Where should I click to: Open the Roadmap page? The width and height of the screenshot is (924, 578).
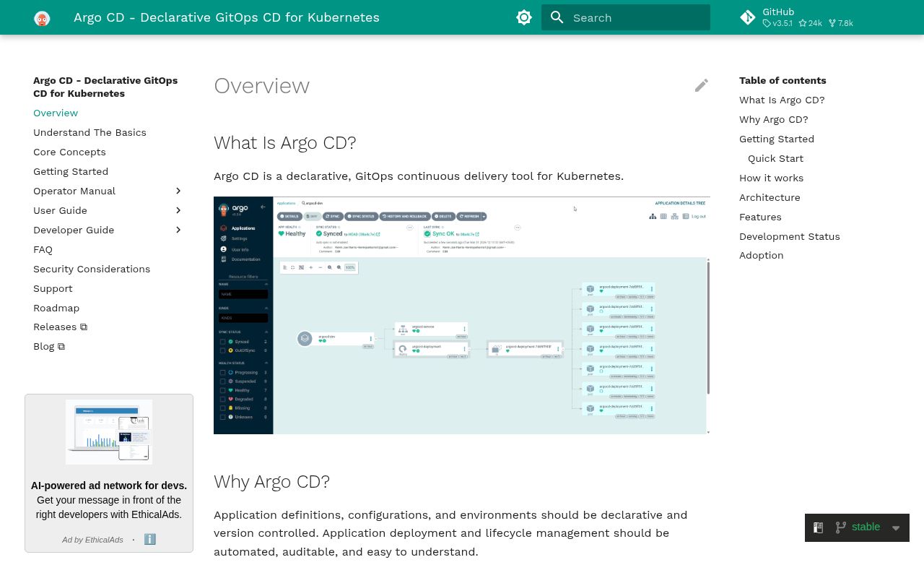pyautogui.click(x=56, y=308)
